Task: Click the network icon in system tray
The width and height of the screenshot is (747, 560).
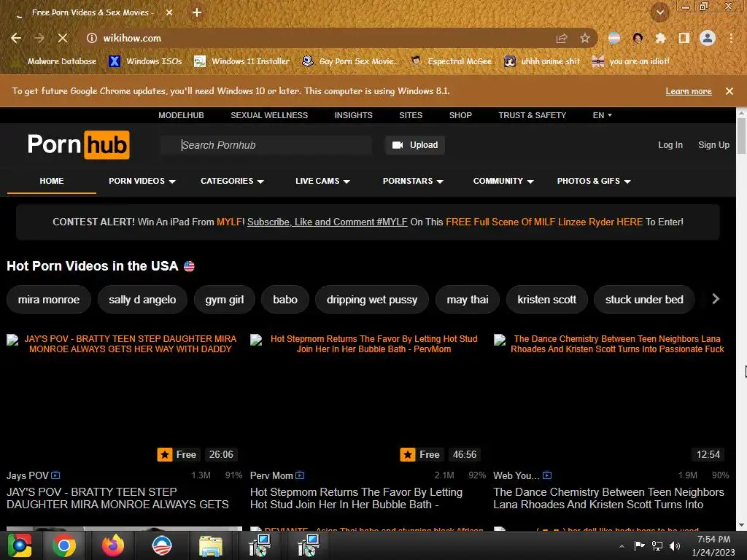Action: coord(657,545)
